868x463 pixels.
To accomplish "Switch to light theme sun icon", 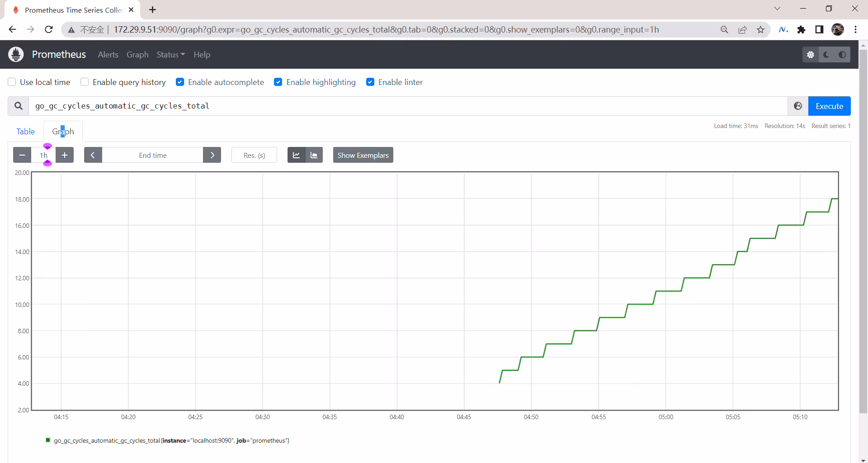I will click(811, 55).
